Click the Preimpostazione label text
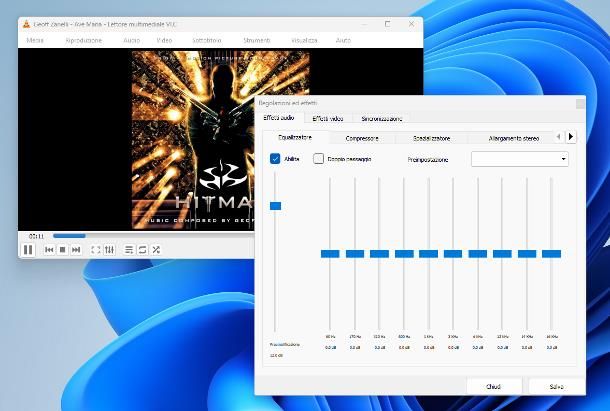The image size is (610, 411). (x=428, y=160)
